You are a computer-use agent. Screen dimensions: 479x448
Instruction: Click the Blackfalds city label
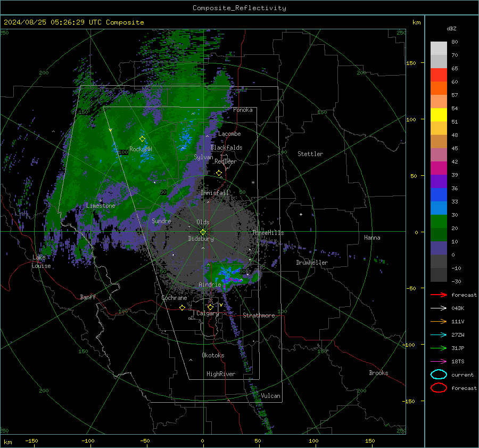[226, 148]
